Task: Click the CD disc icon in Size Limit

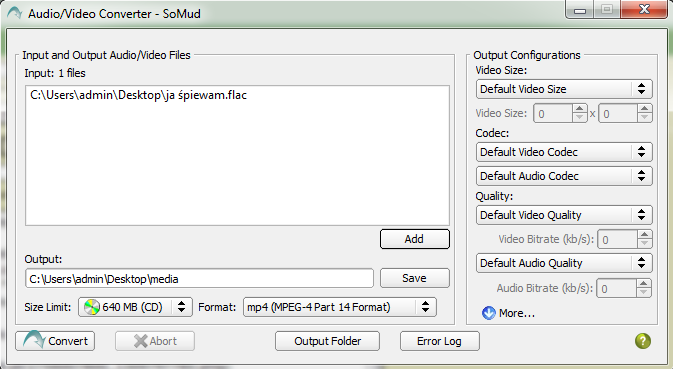Action: click(91, 307)
